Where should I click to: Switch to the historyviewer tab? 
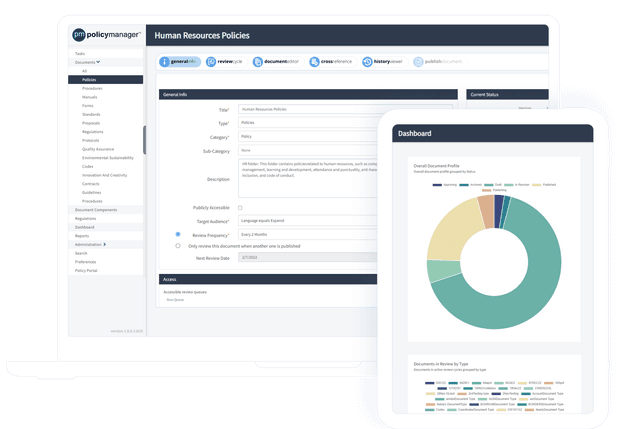[384, 62]
